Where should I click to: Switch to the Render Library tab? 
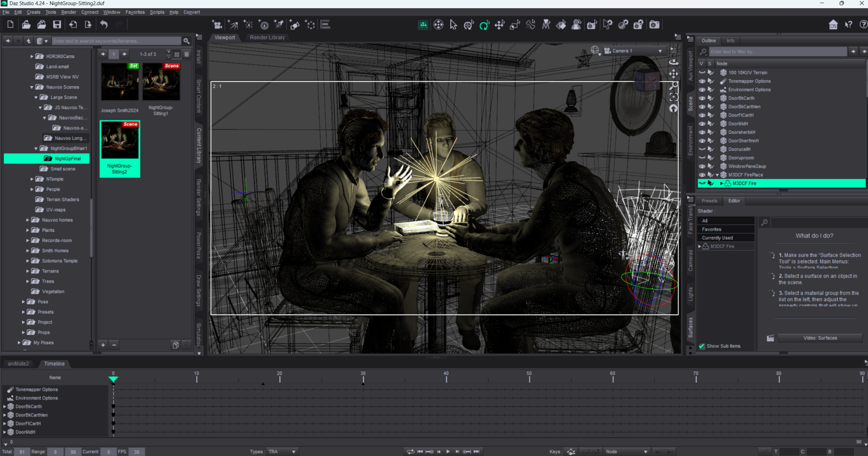[x=267, y=38]
